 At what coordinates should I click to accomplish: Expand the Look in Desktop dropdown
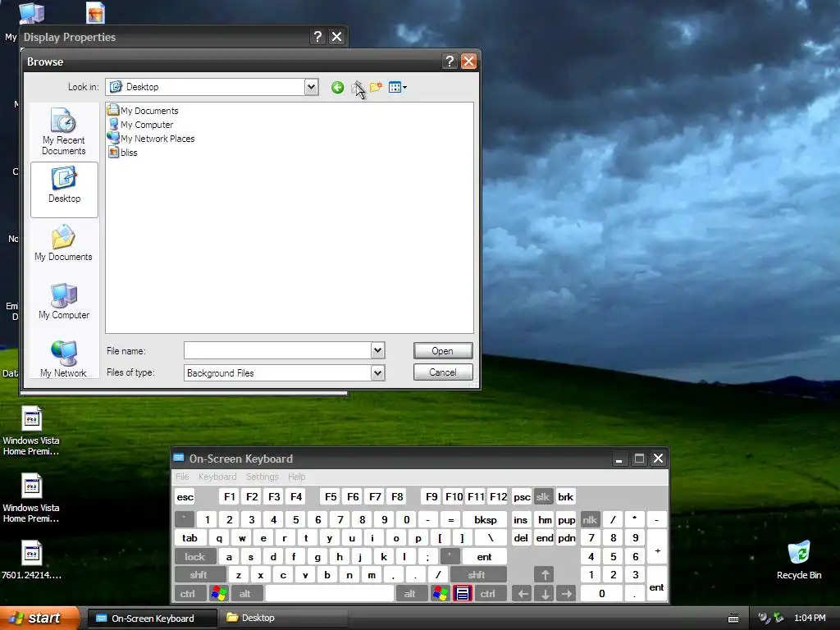[x=311, y=87]
